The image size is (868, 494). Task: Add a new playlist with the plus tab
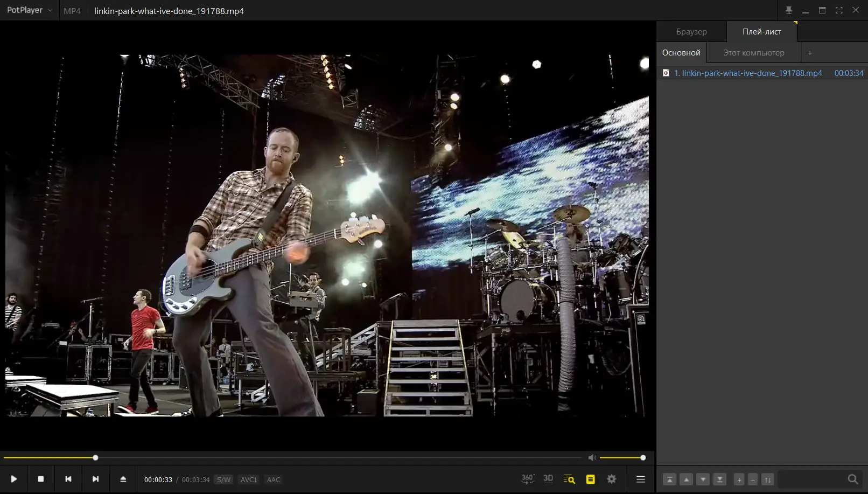[x=810, y=53]
